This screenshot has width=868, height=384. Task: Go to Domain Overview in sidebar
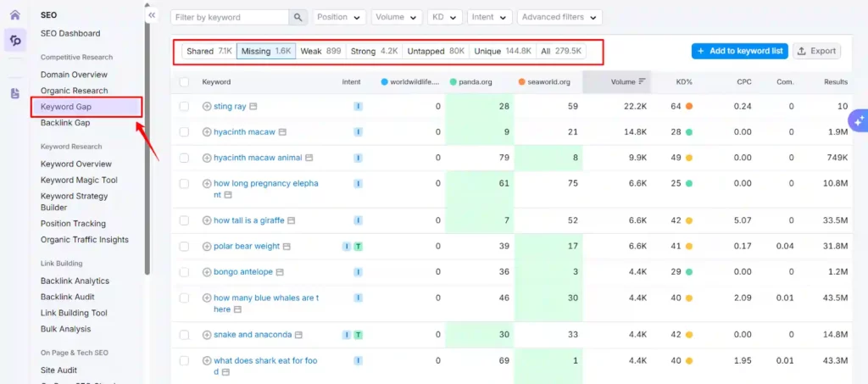click(x=75, y=75)
